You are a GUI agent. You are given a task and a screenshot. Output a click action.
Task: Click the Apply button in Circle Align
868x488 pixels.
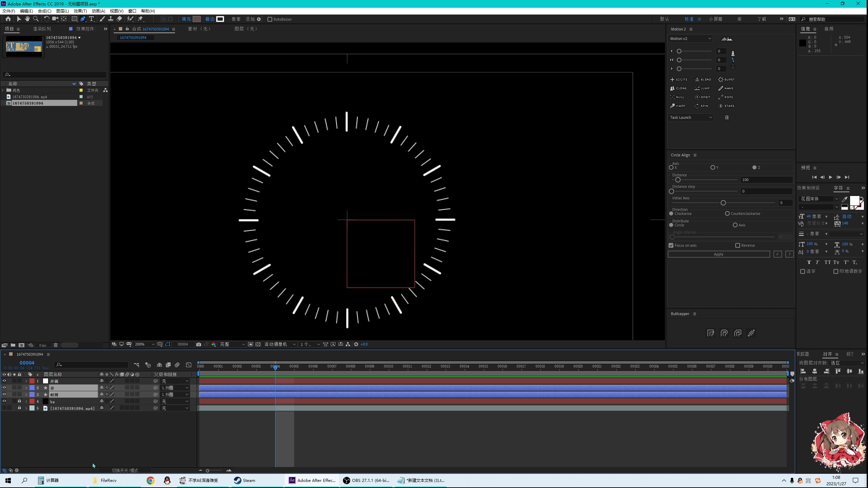(719, 254)
